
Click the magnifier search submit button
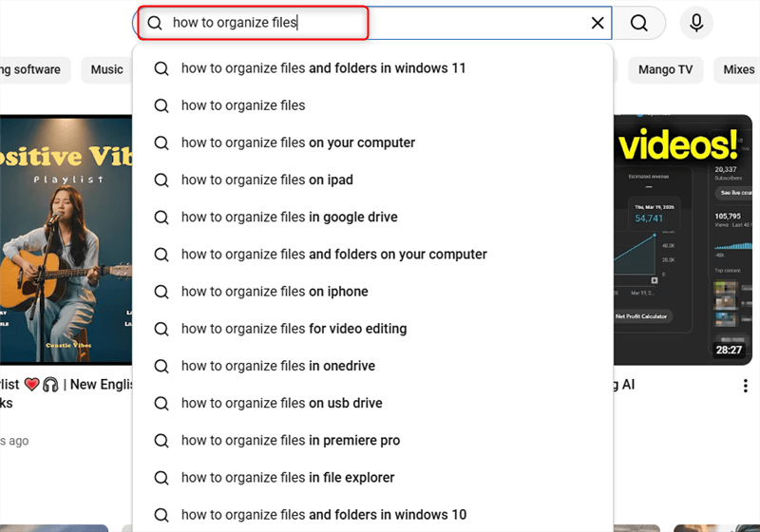point(638,23)
